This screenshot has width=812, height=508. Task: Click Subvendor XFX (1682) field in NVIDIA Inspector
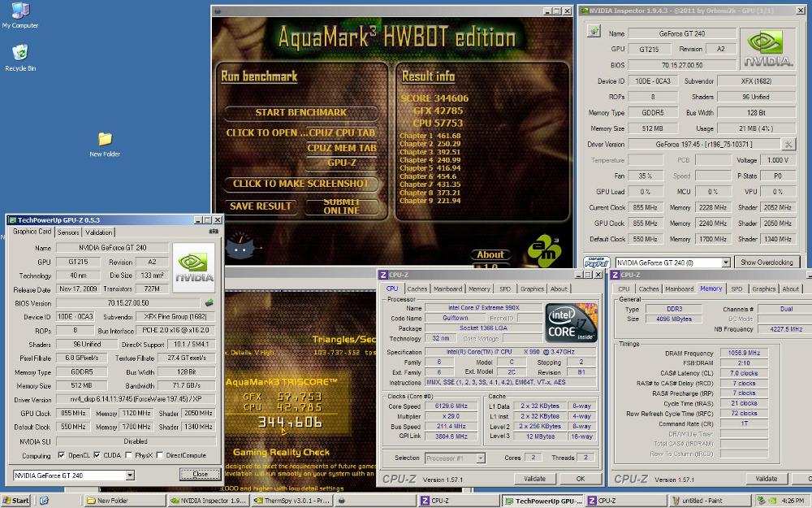[x=756, y=80]
